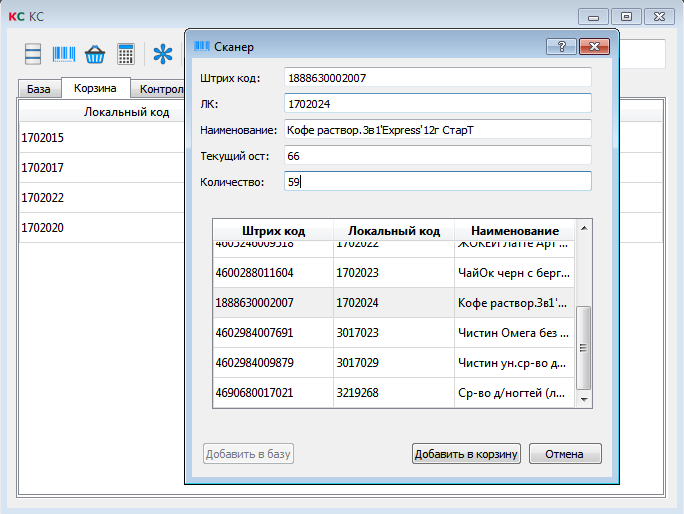Switch to the Контроль tab
This screenshot has width=684, height=514.
tap(158, 89)
